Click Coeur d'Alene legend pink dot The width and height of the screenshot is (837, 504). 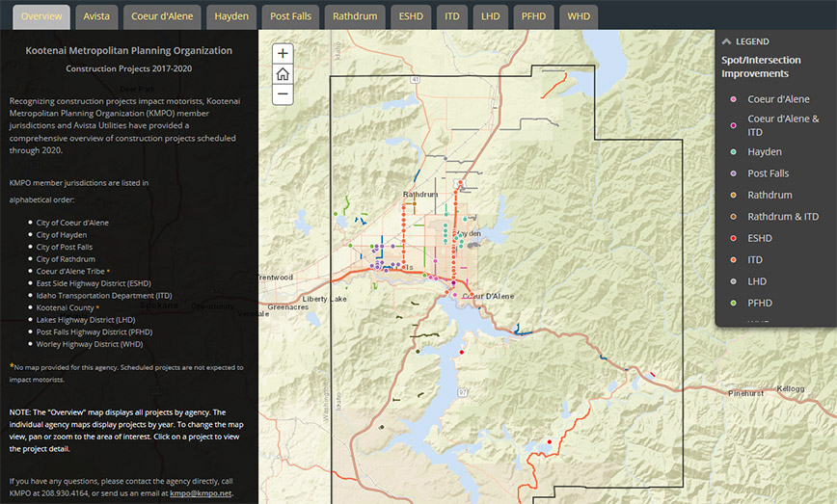tap(734, 99)
